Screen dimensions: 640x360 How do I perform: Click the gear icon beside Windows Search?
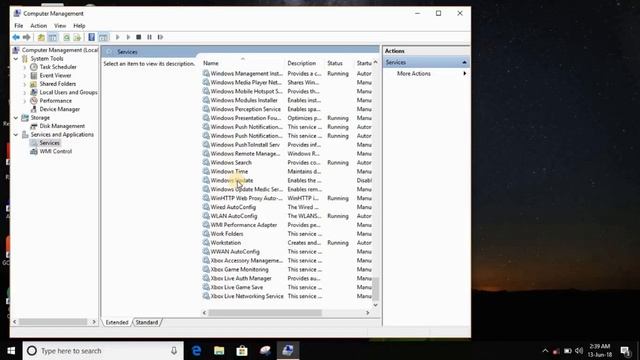(206, 162)
